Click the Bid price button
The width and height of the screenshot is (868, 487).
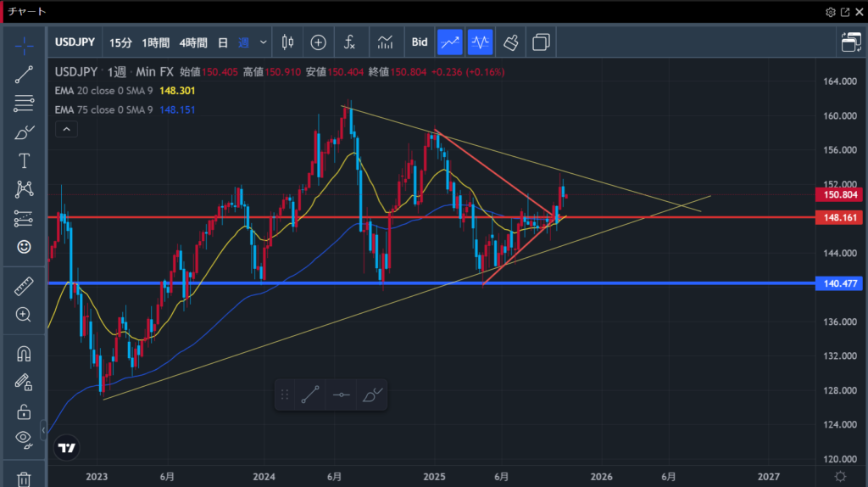pyautogui.click(x=420, y=42)
